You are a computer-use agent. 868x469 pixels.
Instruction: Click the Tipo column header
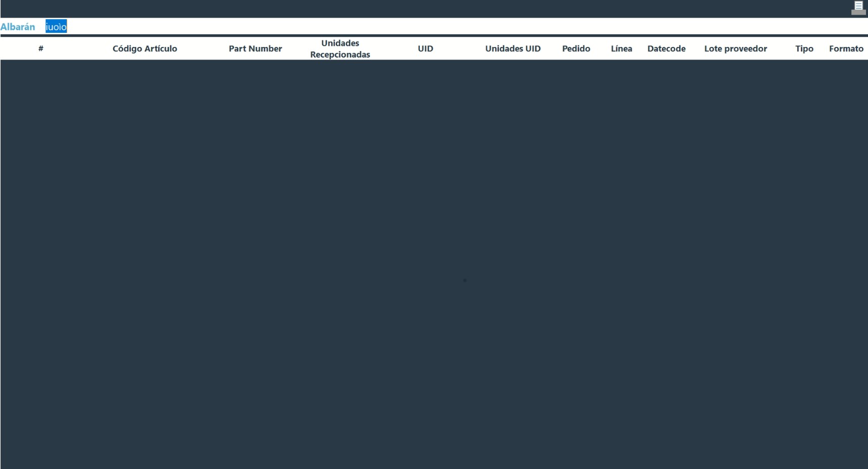pos(804,48)
